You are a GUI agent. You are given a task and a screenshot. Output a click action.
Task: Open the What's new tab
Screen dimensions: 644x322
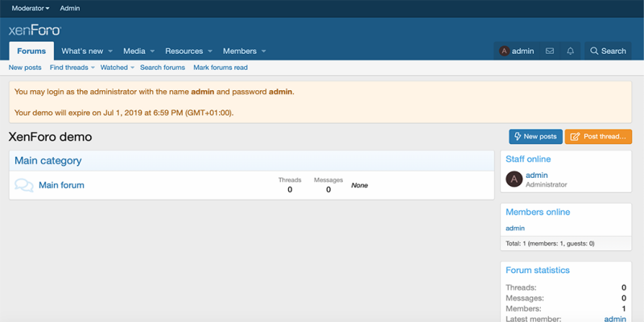[x=82, y=51]
